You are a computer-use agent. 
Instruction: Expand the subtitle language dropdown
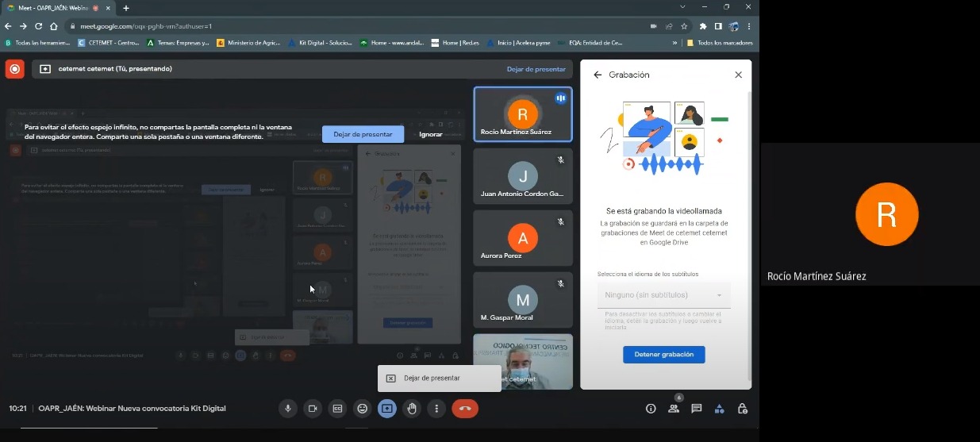(664, 295)
